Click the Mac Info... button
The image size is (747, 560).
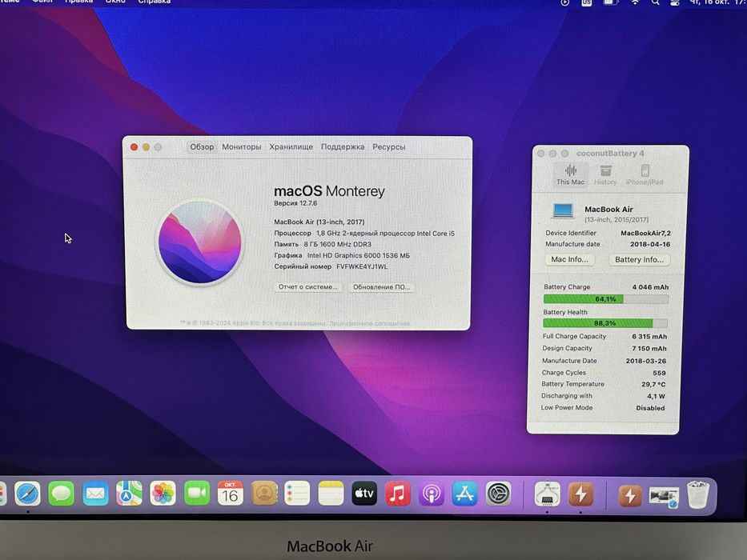point(570,259)
